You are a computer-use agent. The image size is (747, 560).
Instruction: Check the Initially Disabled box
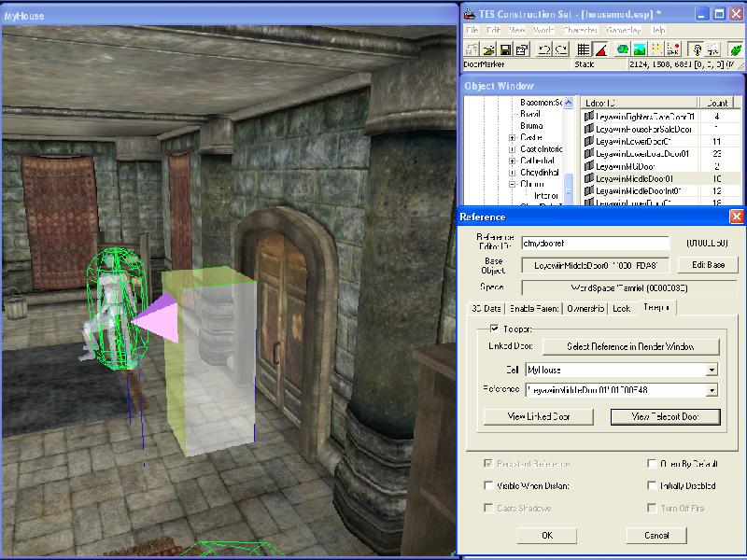pyautogui.click(x=652, y=485)
